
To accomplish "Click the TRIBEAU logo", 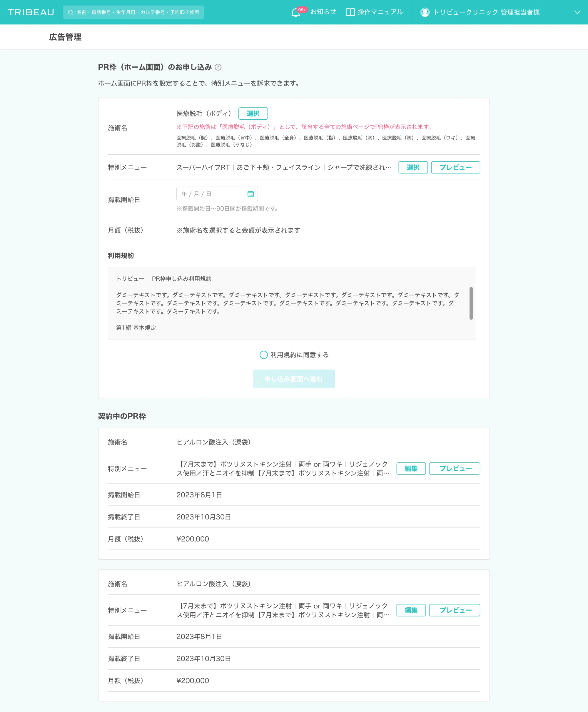I will (31, 12).
